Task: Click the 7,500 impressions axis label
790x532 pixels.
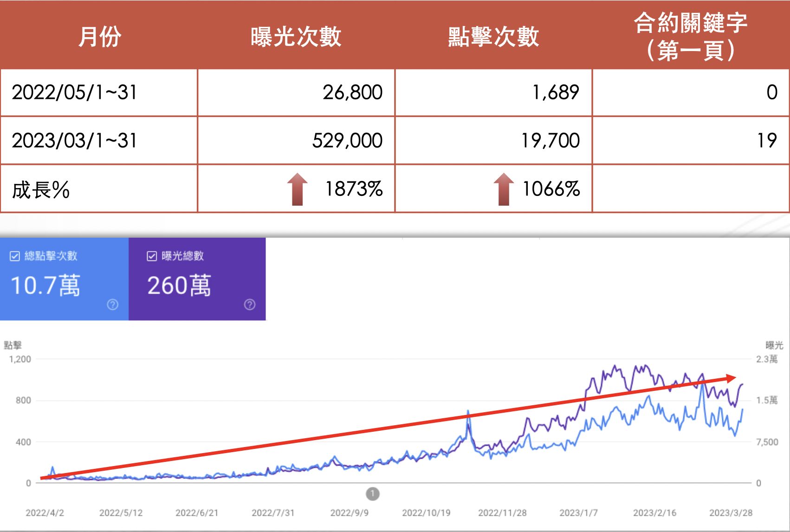Action: 767,442
